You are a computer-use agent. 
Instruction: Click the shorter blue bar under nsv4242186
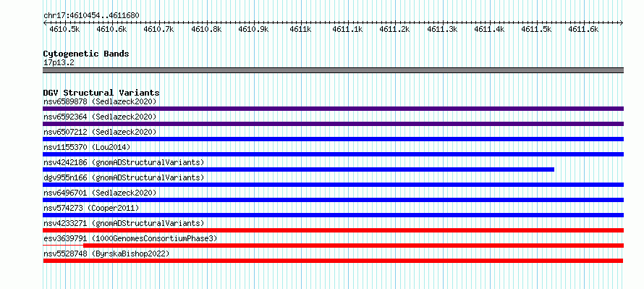299,169
